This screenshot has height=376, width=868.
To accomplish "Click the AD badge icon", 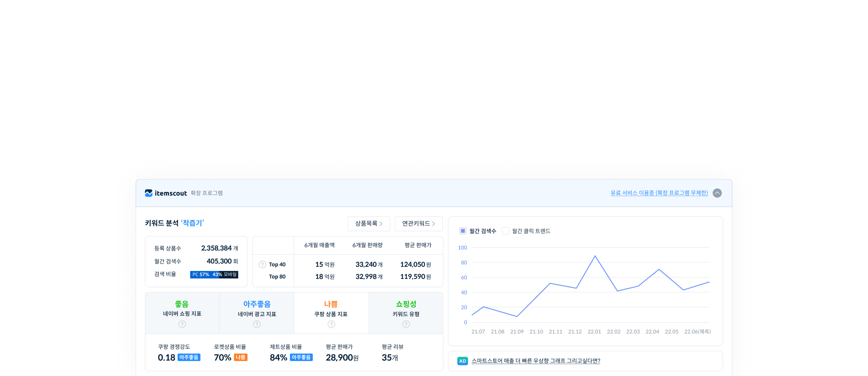I will click(462, 361).
